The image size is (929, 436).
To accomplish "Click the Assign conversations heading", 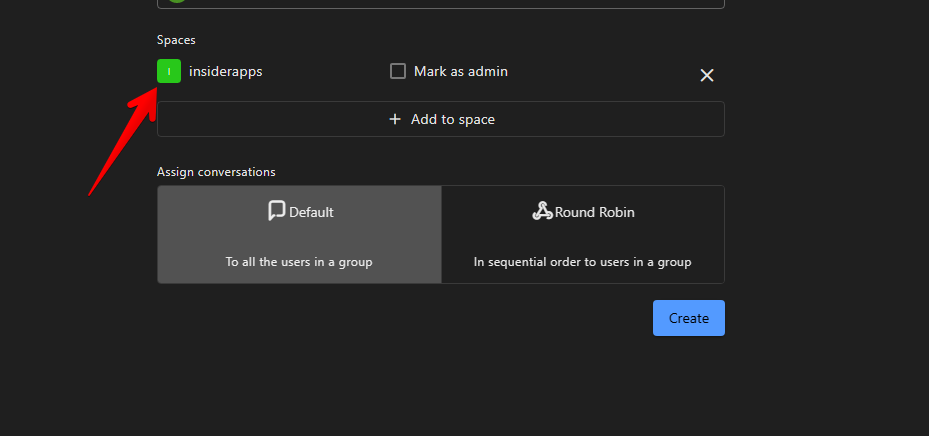I will point(216,171).
